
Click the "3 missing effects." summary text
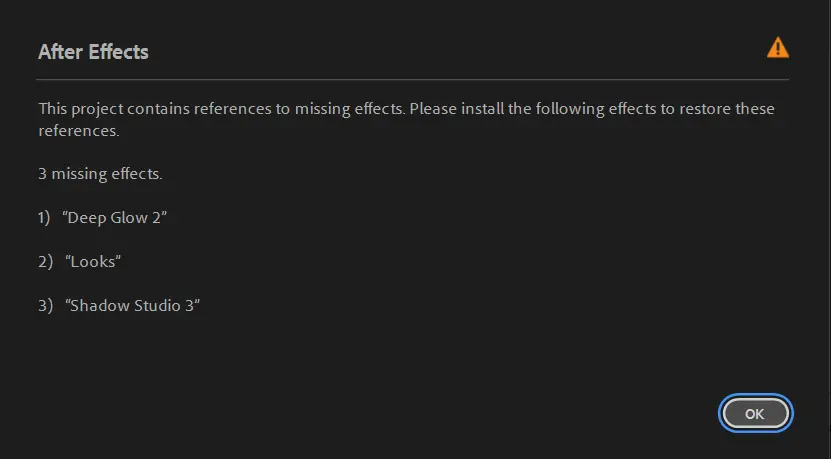click(100, 174)
